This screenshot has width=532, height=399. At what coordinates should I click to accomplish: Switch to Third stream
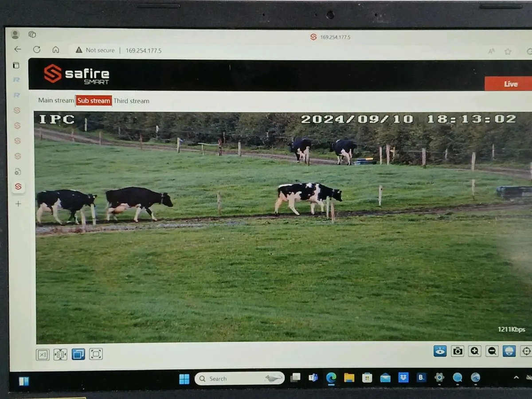pos(132,101)
